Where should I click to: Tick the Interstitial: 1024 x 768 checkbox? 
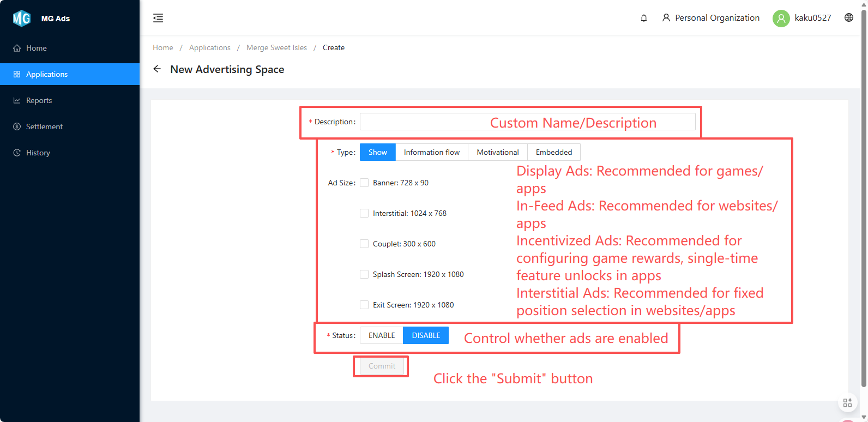364,213
